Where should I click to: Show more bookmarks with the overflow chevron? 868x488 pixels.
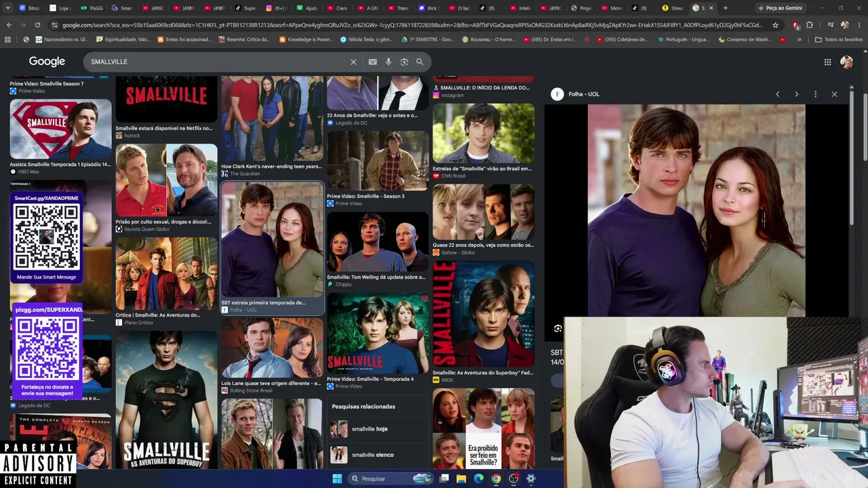click(799, 39)
